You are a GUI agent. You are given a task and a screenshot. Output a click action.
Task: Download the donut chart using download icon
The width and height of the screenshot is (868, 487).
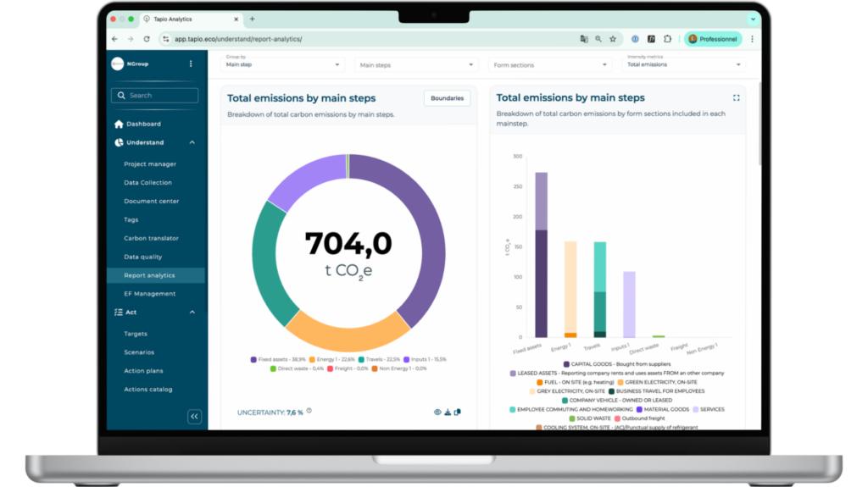click(448, 412)
